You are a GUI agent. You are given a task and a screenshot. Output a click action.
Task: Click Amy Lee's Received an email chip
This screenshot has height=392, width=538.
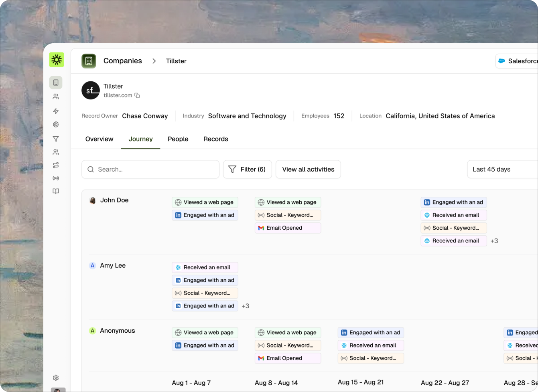(205, 268)
